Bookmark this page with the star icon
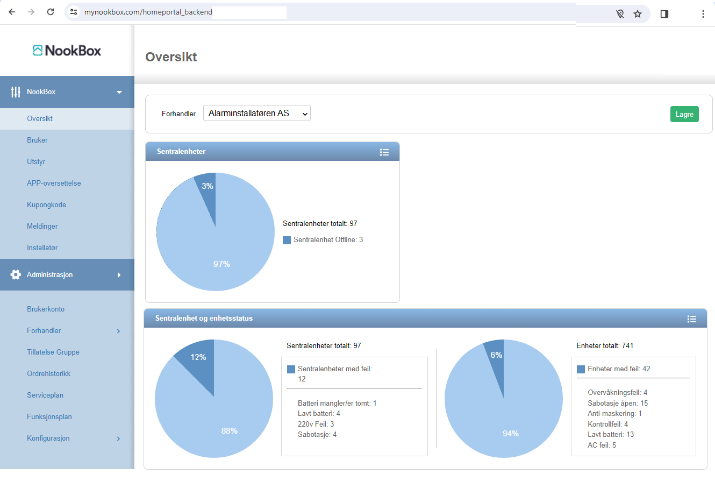This screenshot has height=481, width=715. (637, 14)
